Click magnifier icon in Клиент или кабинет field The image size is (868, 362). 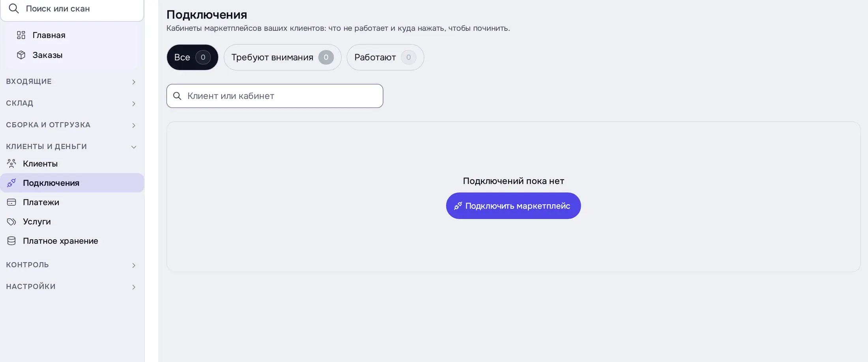(x=177, y=96)
